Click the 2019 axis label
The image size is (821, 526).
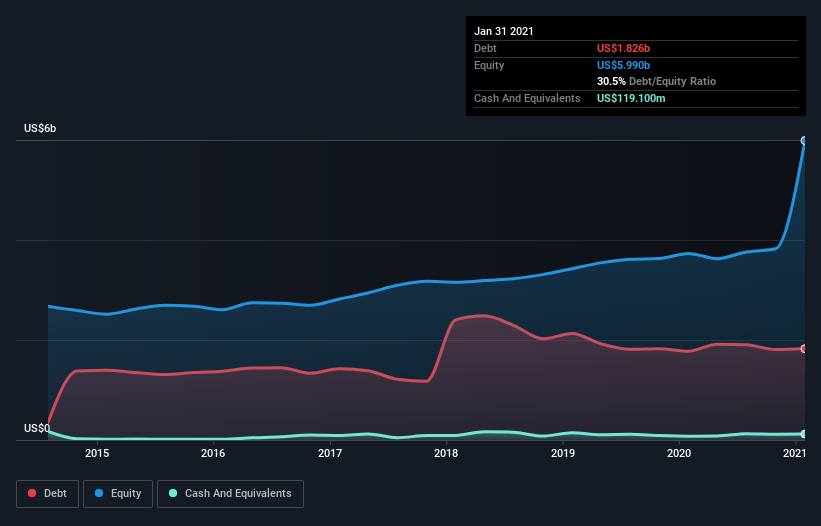pyautogui.click(x=563, y=453)
